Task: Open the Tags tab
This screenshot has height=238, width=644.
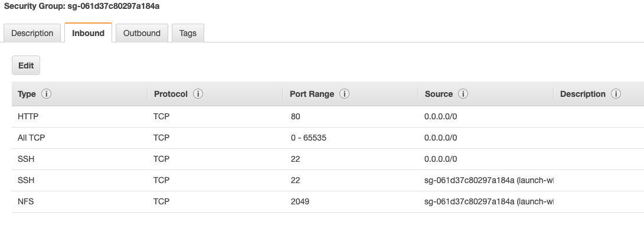Action: tap(188, 34)
